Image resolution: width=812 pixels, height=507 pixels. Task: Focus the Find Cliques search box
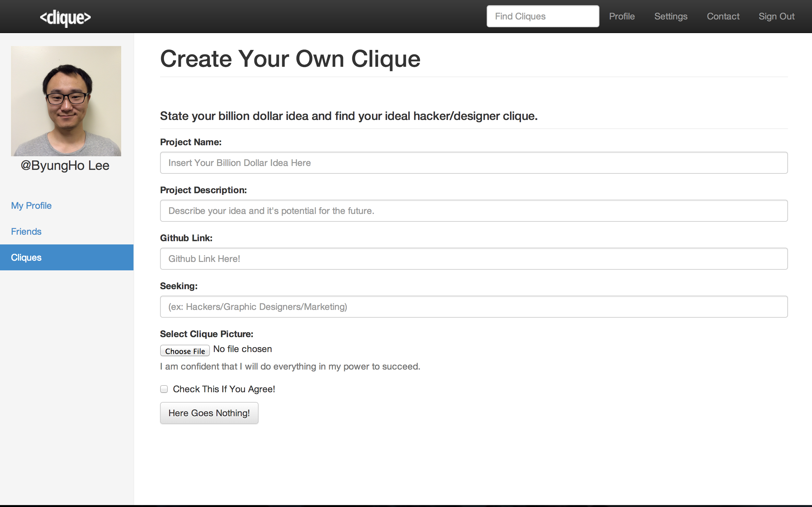[542, 17]
